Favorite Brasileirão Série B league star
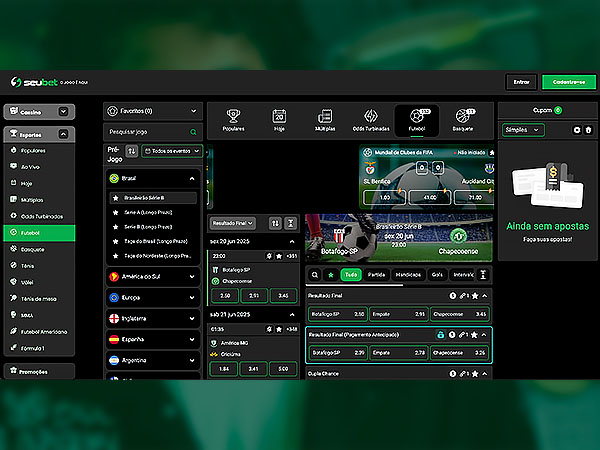Viewport: 600px width, 450px height. coord(116,198)
